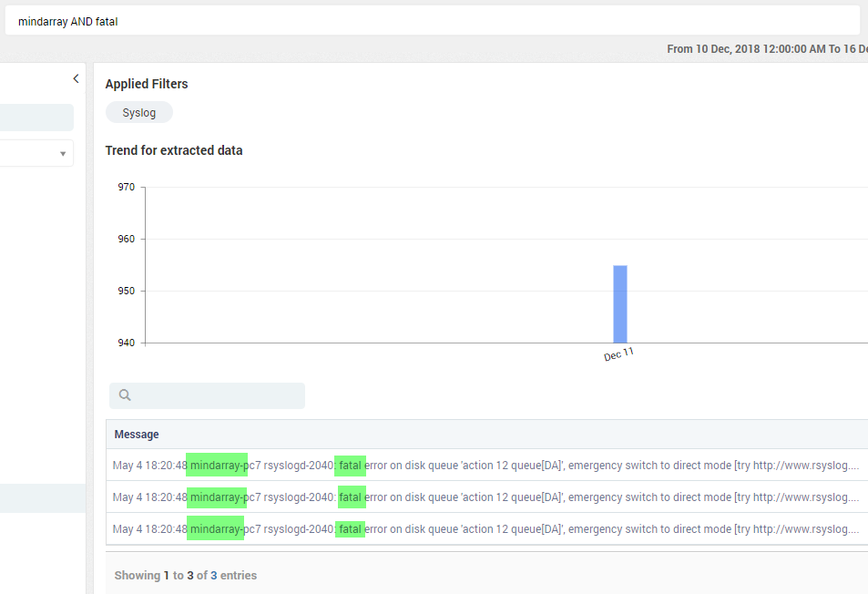This screenshot has height=594, width=868.
Task: Click the blue bar for Dec 11
Action: click(x=620, y=304)
